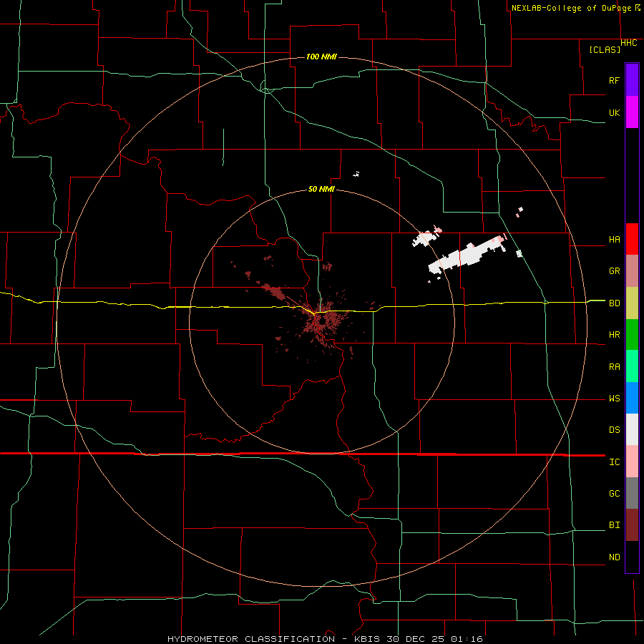The image size is (644, 644).
Task: Pick the HR green legend swatch
Action: click(632, 335)
